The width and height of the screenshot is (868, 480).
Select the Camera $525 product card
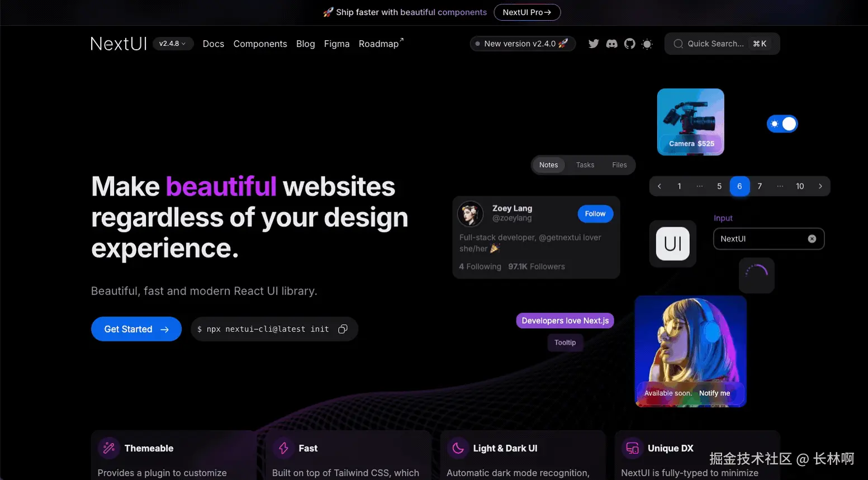[x=691, y=122]
